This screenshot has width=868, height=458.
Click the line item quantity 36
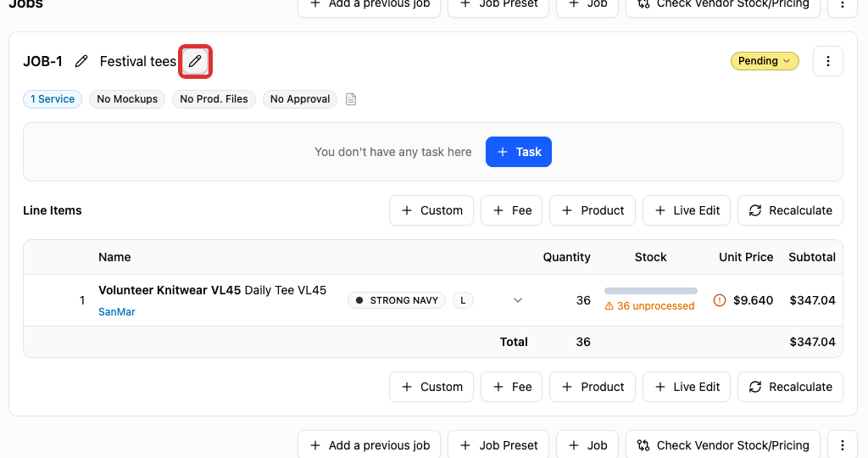point(583,300)
